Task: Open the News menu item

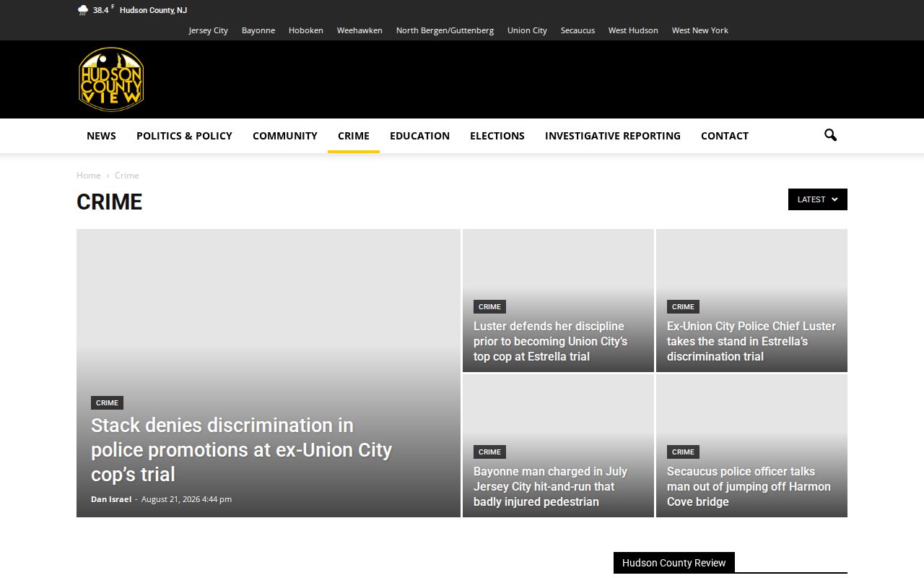Action: (101, 136)
